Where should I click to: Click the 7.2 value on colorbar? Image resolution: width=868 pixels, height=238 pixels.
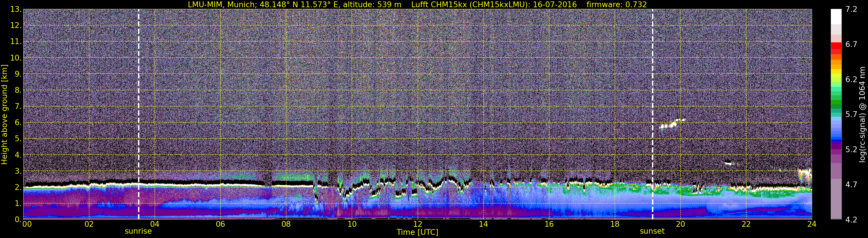point(851,9)
